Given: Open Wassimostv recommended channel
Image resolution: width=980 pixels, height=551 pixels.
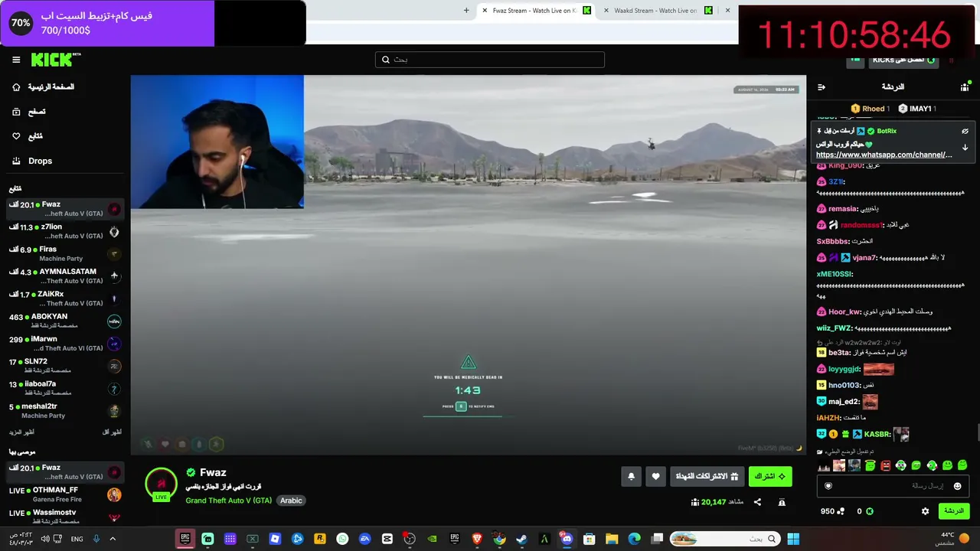Looking at the screenshot, I should point(65,517).
